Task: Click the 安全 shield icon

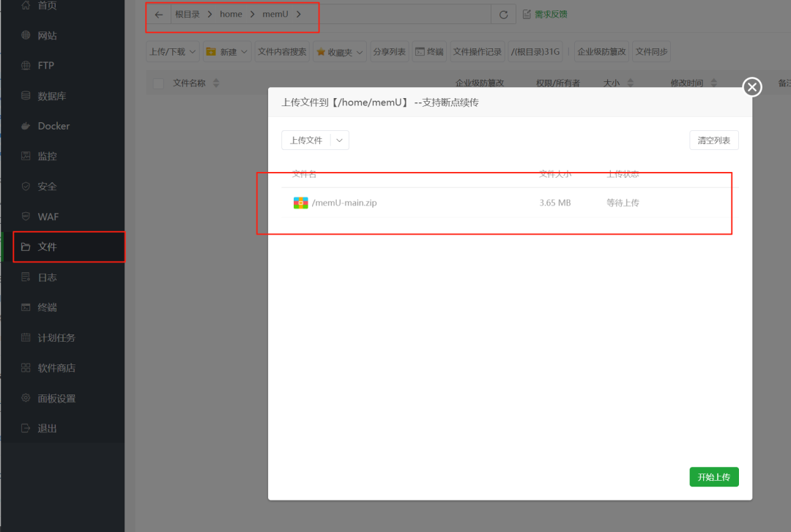Action: [26, 187]
